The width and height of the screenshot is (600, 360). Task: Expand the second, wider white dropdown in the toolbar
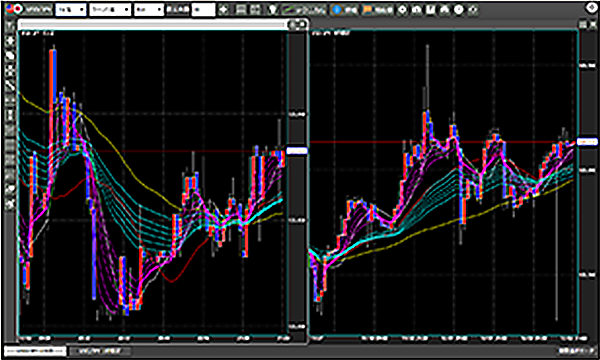coord(110,10)
